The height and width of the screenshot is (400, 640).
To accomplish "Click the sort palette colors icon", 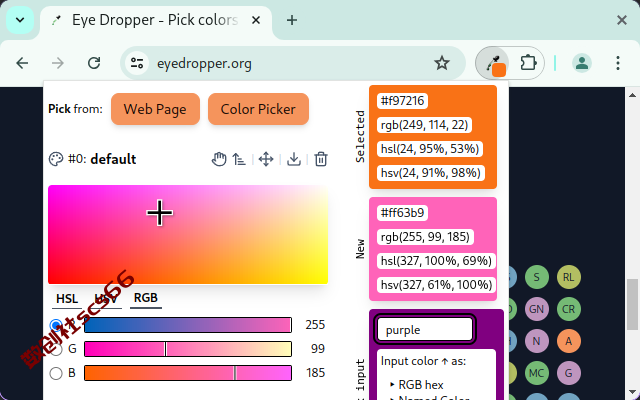I will coord(239,159).
